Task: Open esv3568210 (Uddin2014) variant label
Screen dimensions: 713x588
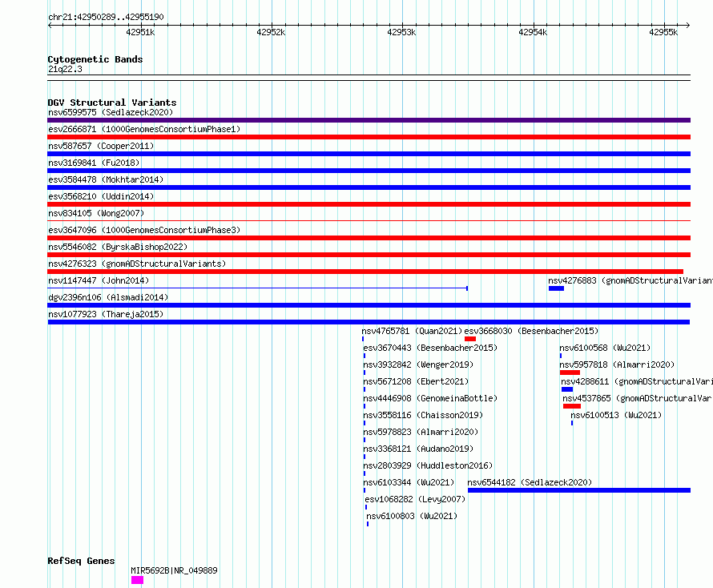Action: 101,196
